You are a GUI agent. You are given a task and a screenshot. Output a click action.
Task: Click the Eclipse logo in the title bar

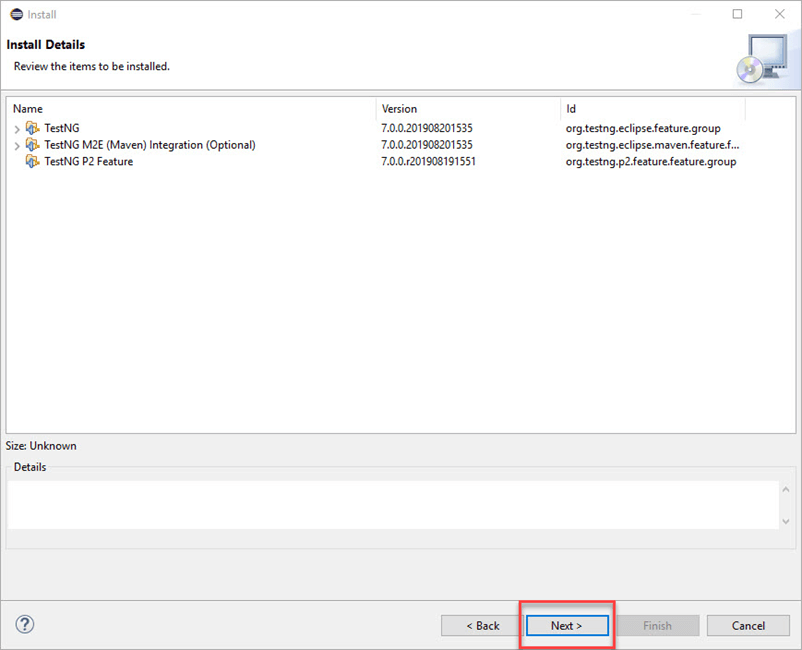coord(12,15)
